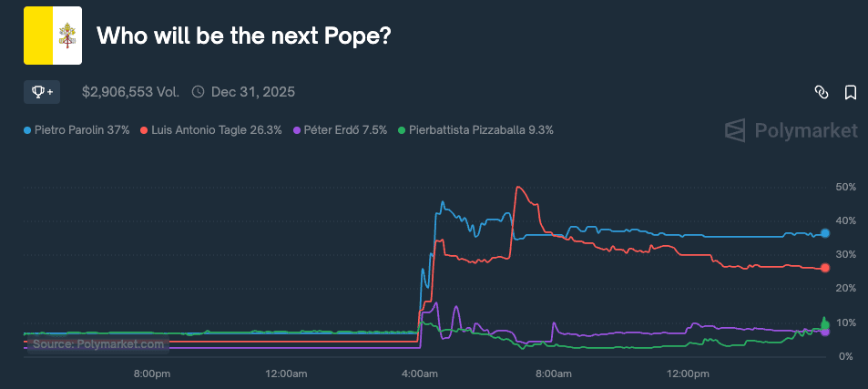Toggle the Pierbattista Pizzaballa 9.3% legend label
Image resolution: width=868 pixels, height=389 pixels.
(481, 130)
